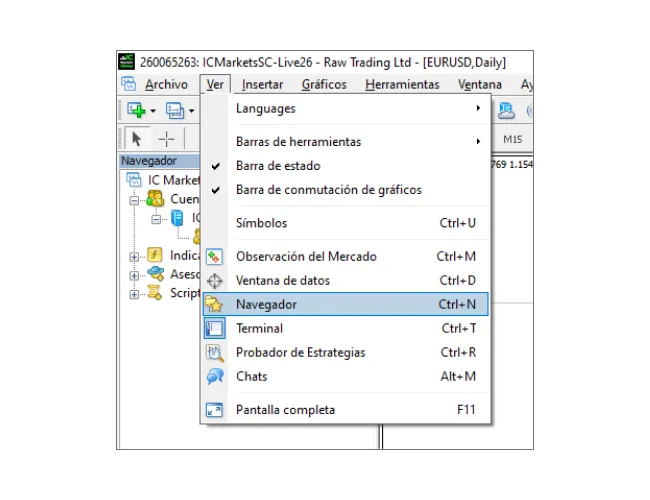Click the chart window icon beside Archivo
The height and width of the screenshot is (500, 650).
(x=129, y=84)
